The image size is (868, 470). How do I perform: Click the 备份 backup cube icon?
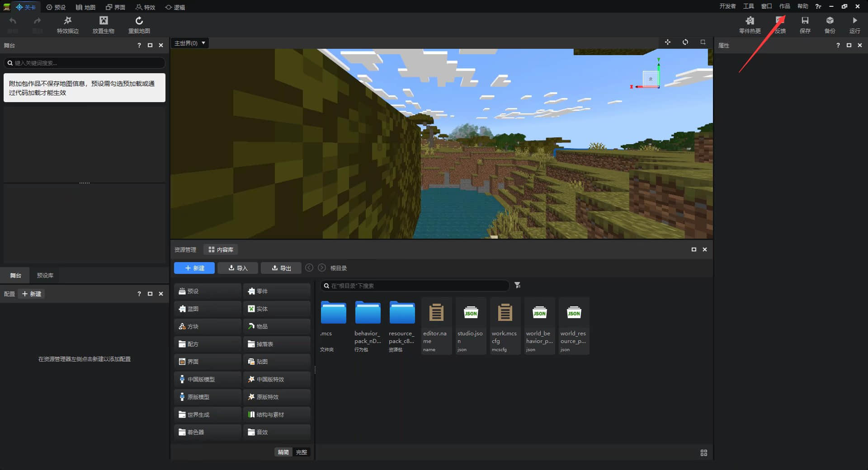pyautogui.click(x=830, y=25)
